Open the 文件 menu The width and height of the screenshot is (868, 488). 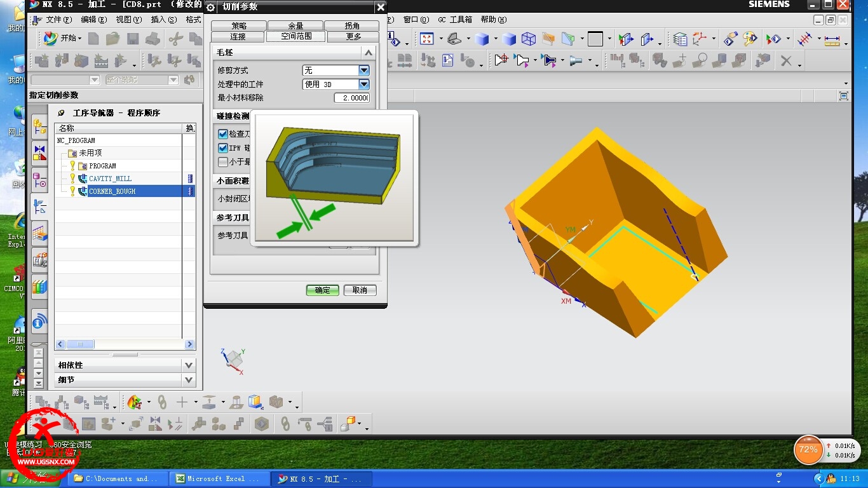[58, 20]
